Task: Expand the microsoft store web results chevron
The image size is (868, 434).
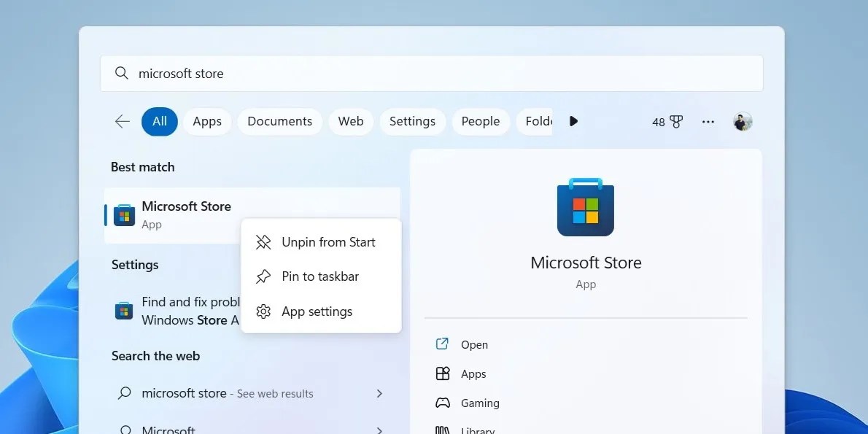Action: (379, 393)
